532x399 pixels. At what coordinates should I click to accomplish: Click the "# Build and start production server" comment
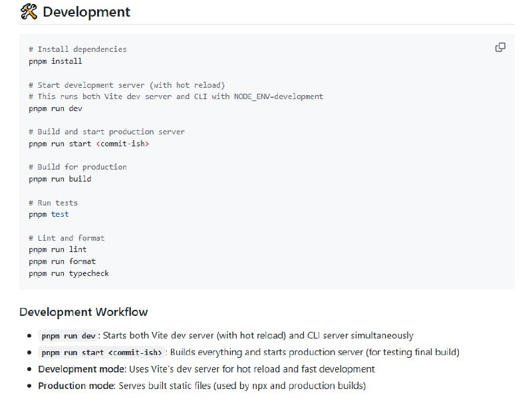tap(107, 132)
